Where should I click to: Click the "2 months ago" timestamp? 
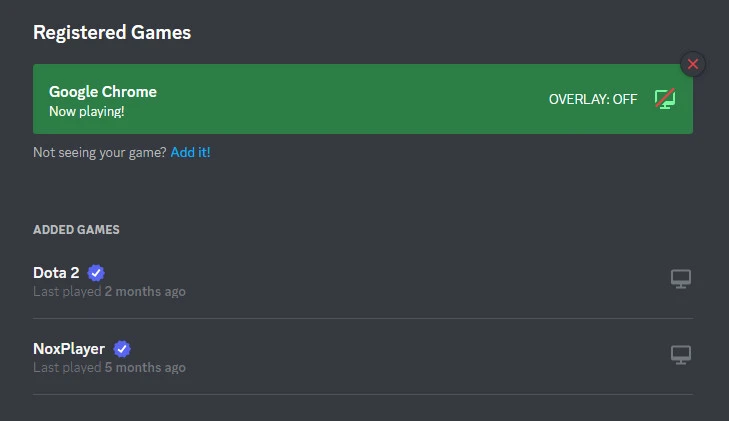click(145, 292)
